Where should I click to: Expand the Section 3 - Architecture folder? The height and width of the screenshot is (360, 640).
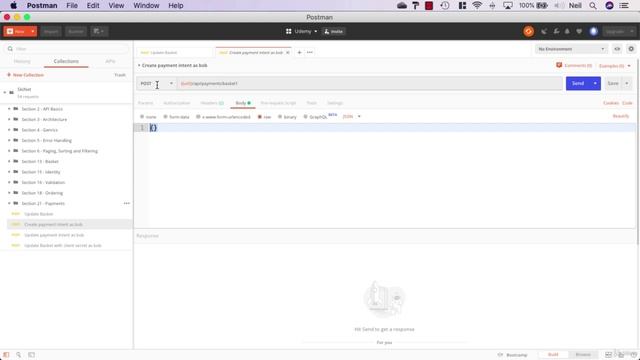coord(9,120)
